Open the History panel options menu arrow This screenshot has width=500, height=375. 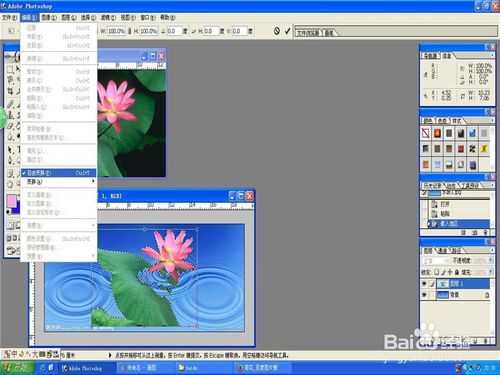(x=492, y=185)
